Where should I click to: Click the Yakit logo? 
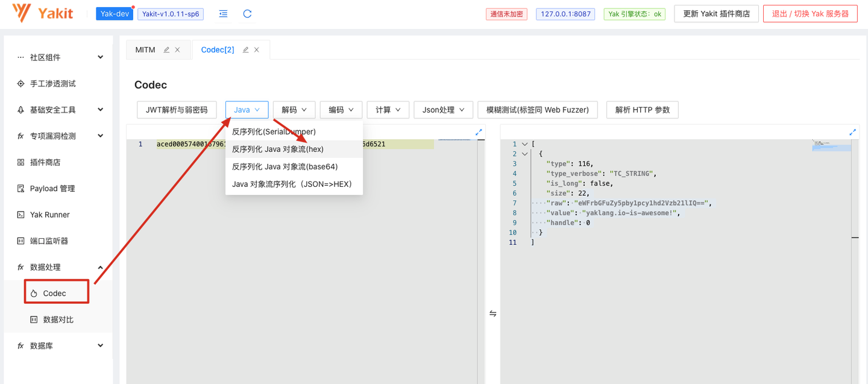coord(42,13)
